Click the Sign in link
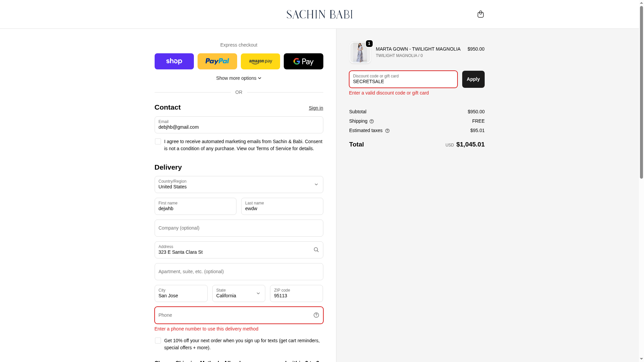Screen dimensions: 644x362 [316, 108]
